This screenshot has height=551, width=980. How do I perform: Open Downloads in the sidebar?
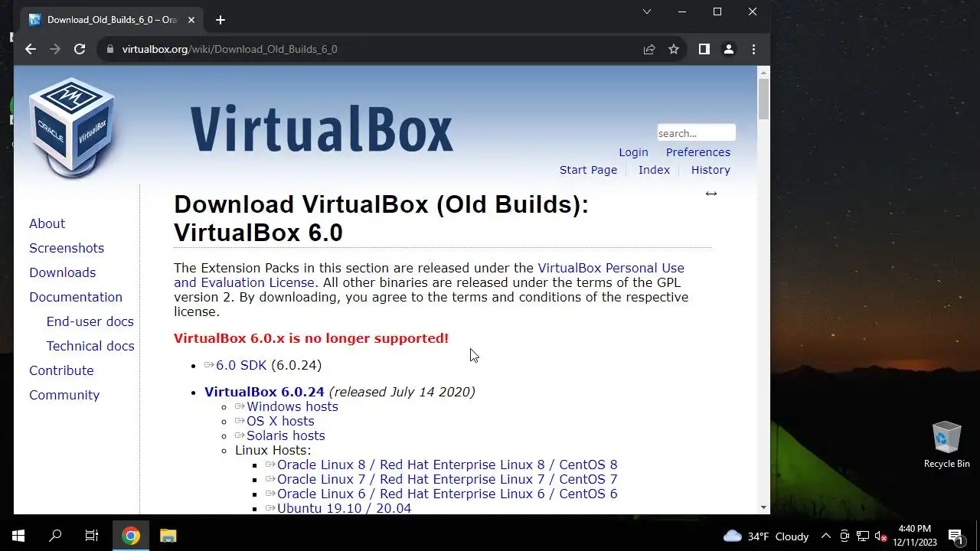click(62, 272)
